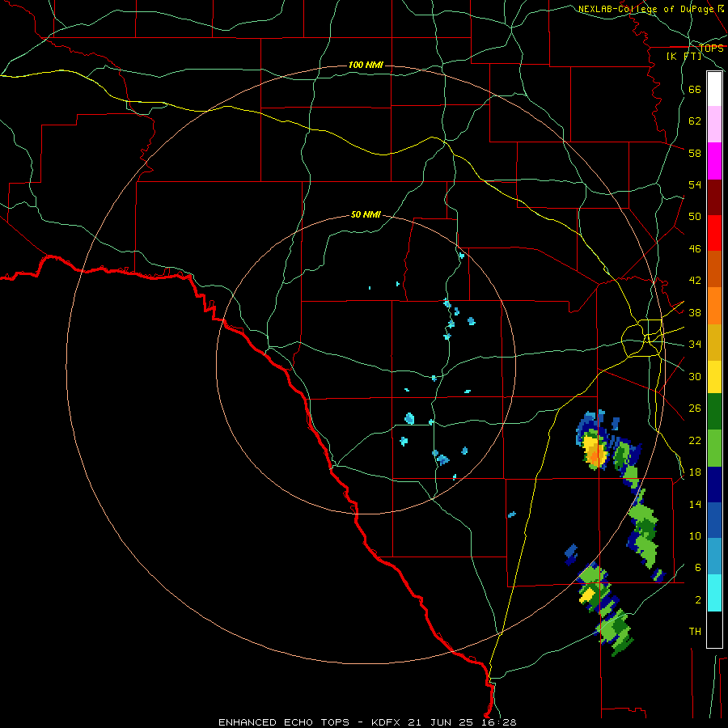
Task: Click the legend value "46"
Action: tap(695, 249)
